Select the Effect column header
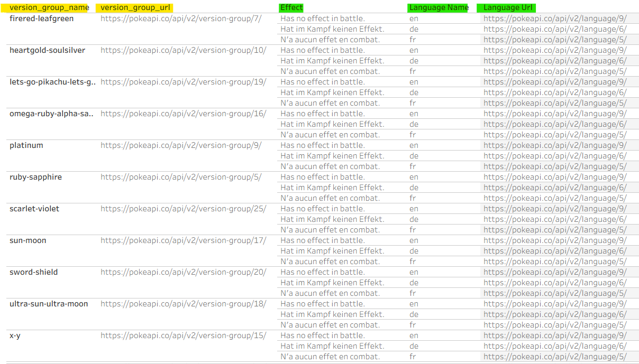 point(292,7)
